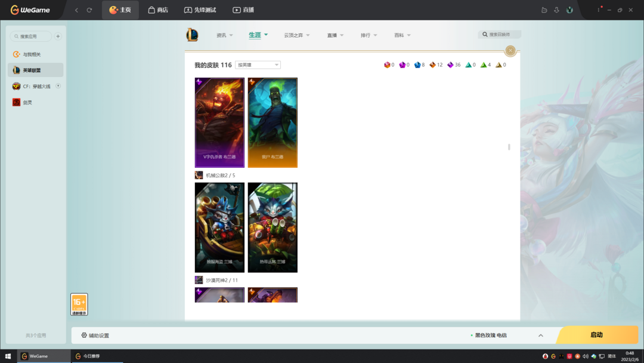
Task: Click the add application plus button
Action: pos(58,36)
